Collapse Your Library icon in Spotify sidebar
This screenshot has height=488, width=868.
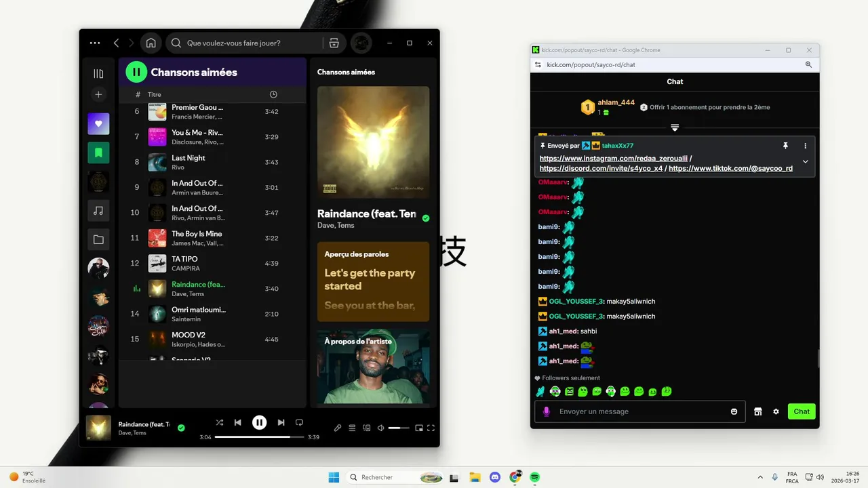pos(98,73)
